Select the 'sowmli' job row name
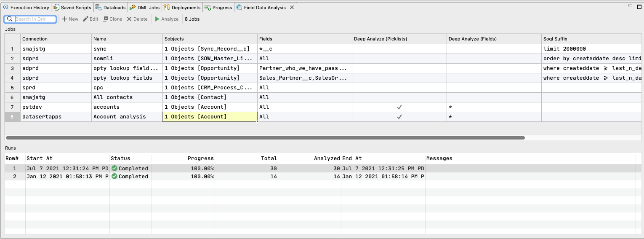Image resolution: width=644 pixels, height=239 pixels. point(103,59)
